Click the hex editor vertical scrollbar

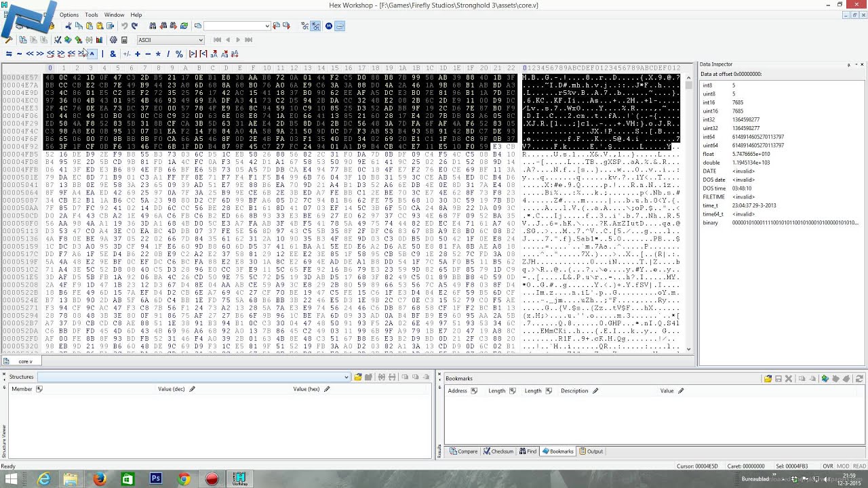689,211
